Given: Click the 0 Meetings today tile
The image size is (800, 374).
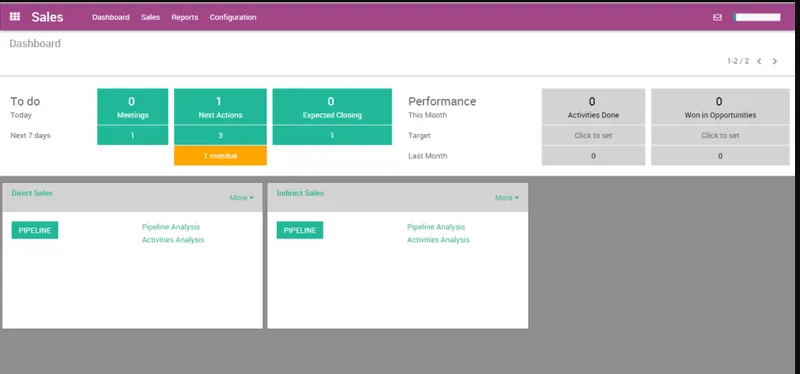Looking at the screenshot, I should pyautogui.click(x=133, y=107).
